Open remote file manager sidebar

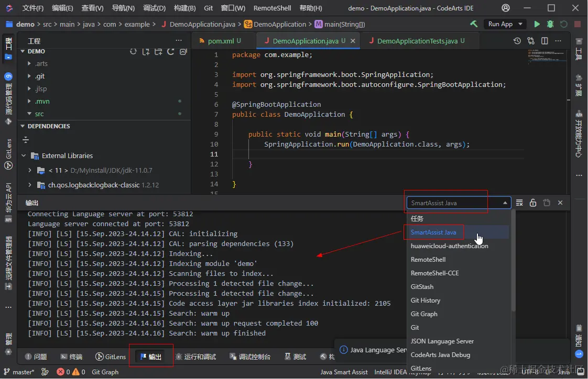point(8,263)
